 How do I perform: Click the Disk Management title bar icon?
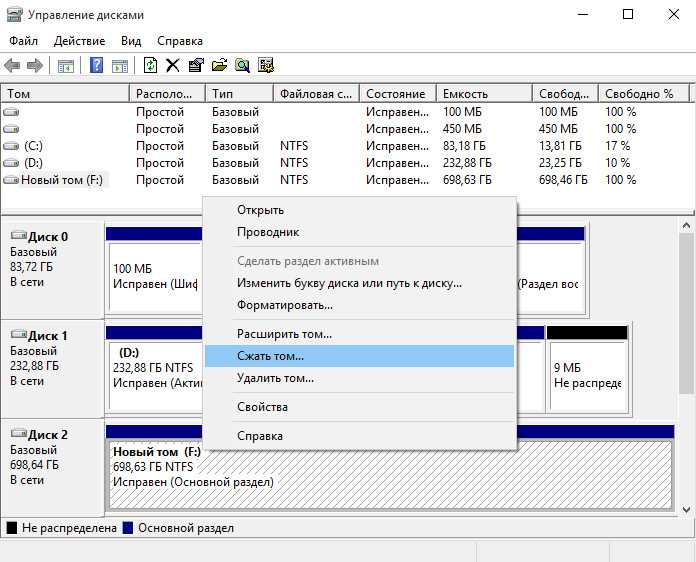point(14,15)
